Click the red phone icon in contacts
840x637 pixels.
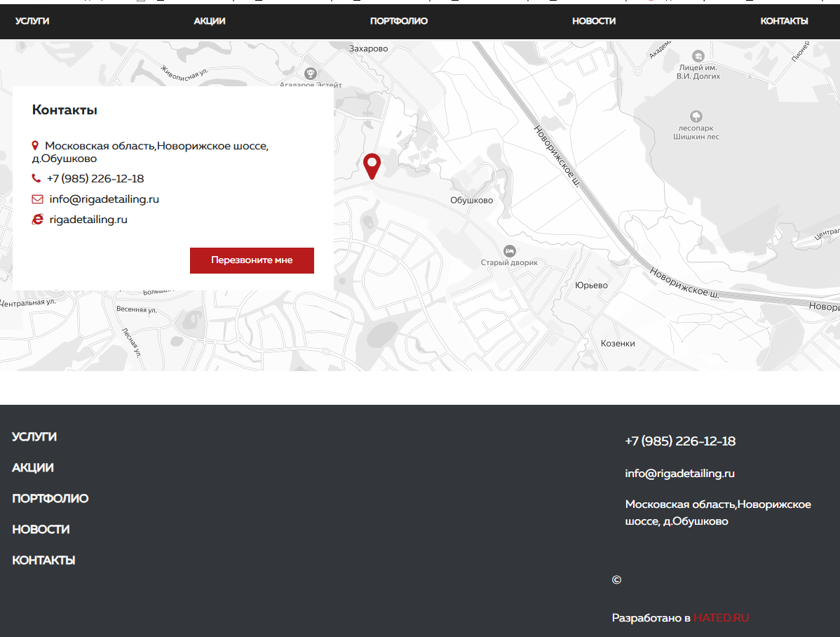36,178
